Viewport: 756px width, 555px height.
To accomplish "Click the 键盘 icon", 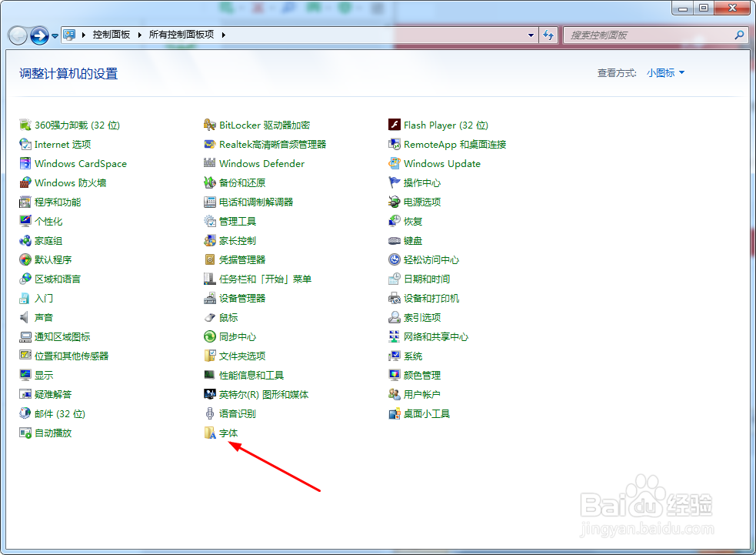I will pyautogui.click(x=395, y=240).
